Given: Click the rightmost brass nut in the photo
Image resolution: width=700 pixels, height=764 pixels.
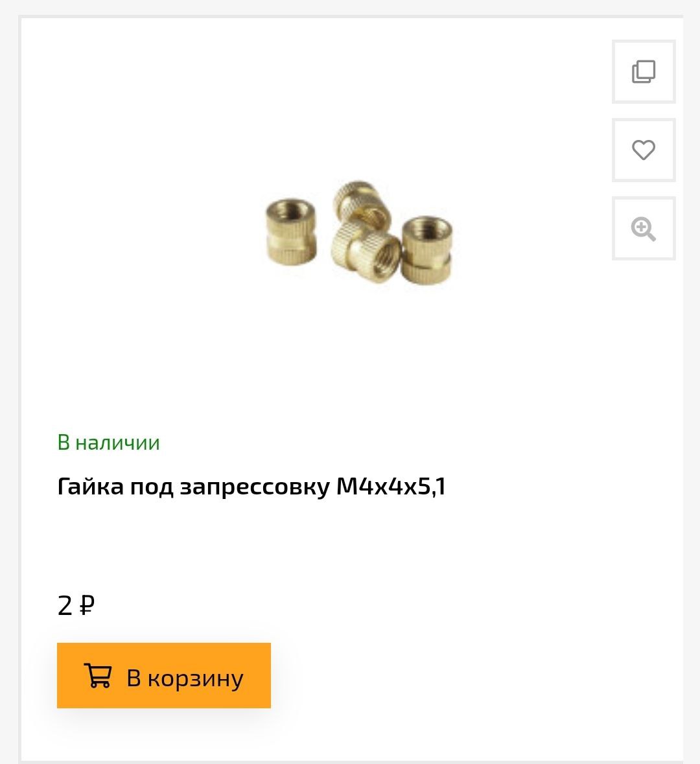Looking at the screenshot, I should [427, 250].
